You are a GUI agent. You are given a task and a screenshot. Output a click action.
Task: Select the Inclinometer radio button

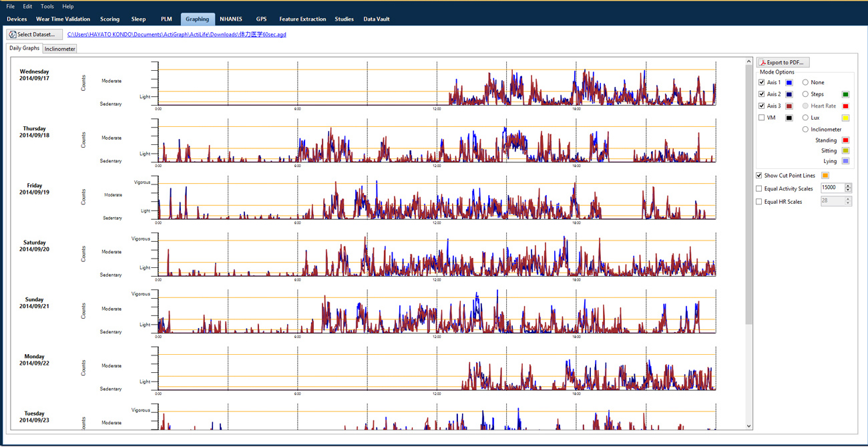(x=806, y=130)
